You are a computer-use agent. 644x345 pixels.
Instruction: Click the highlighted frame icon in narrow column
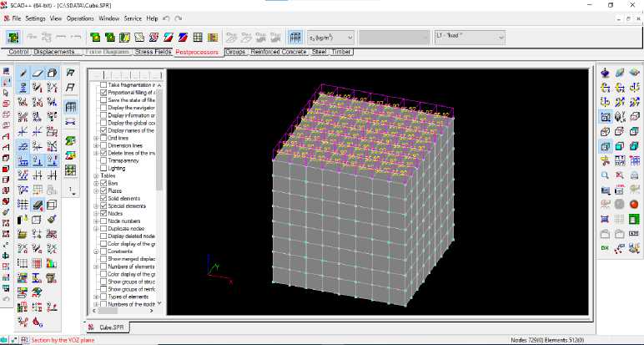pyautogui.click(x=71, y=106)
